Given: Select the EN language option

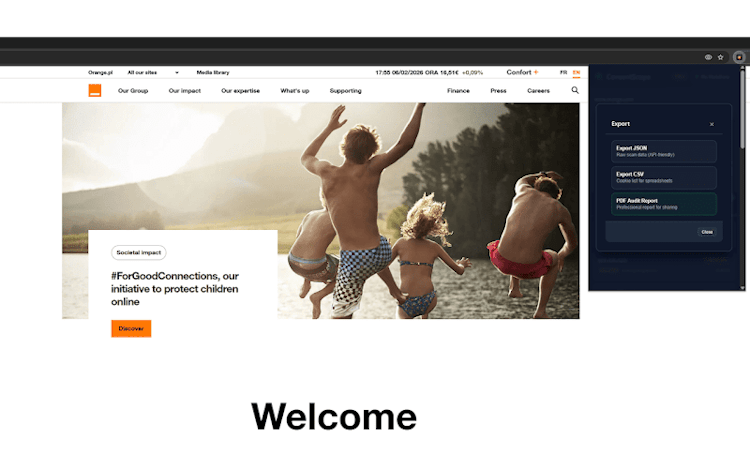Looking at the screenshot, I should pyautogui.click(x=576, y=72).
